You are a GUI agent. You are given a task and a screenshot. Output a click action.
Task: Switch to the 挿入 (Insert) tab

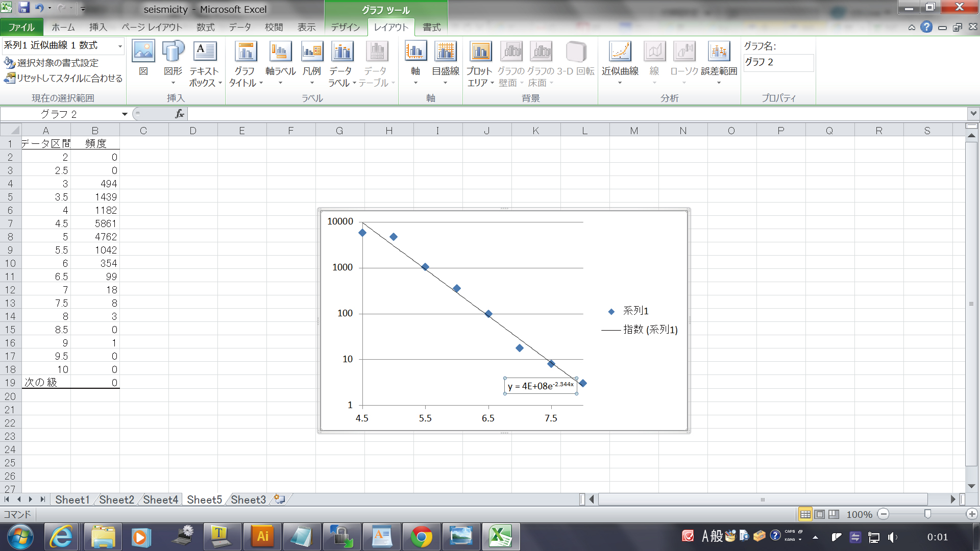98,27
